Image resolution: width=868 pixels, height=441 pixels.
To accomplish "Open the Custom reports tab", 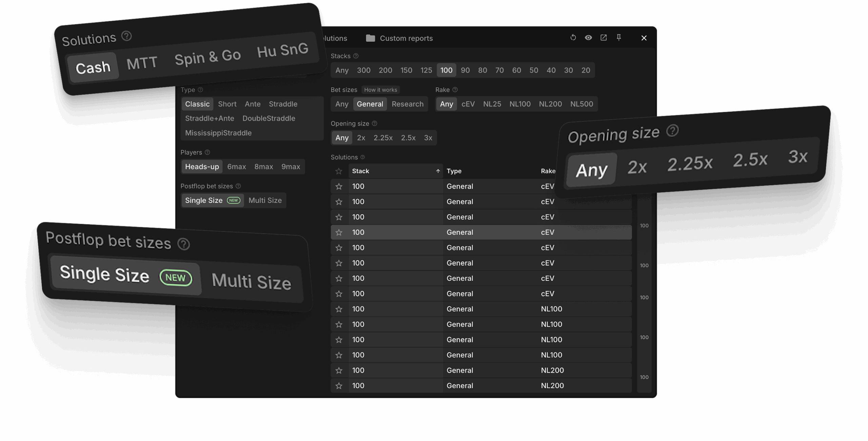I will [406, 38].
